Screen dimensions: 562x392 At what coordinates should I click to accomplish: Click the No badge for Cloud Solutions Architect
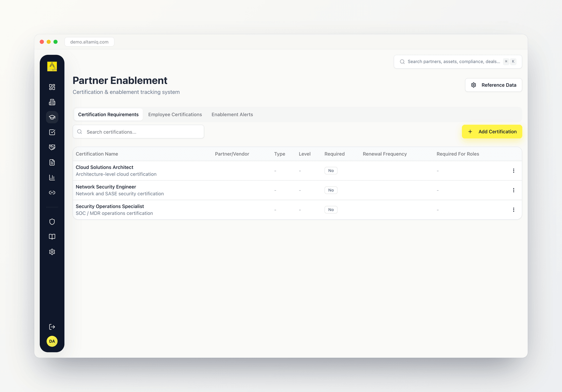[331, 171]
